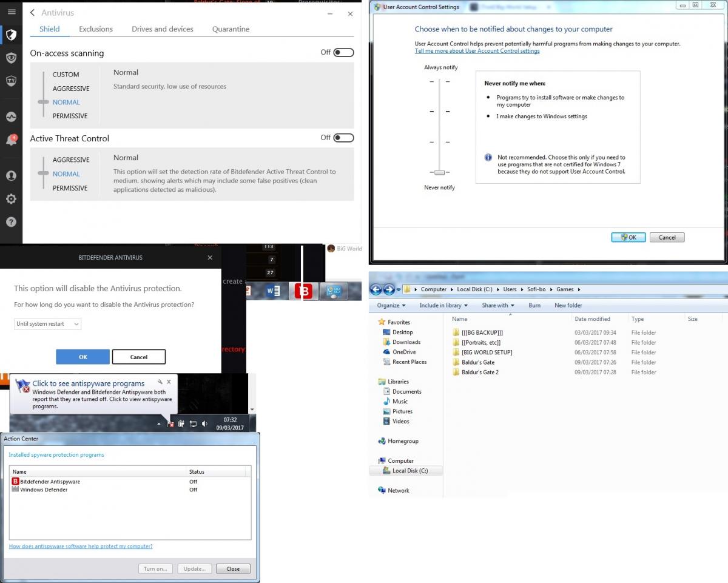Image resolution: width=728 pixels, height=583 pixels.
Task: Open the Notifications bell with red badge
Action: pyautogui.click(x=11, y=140)
